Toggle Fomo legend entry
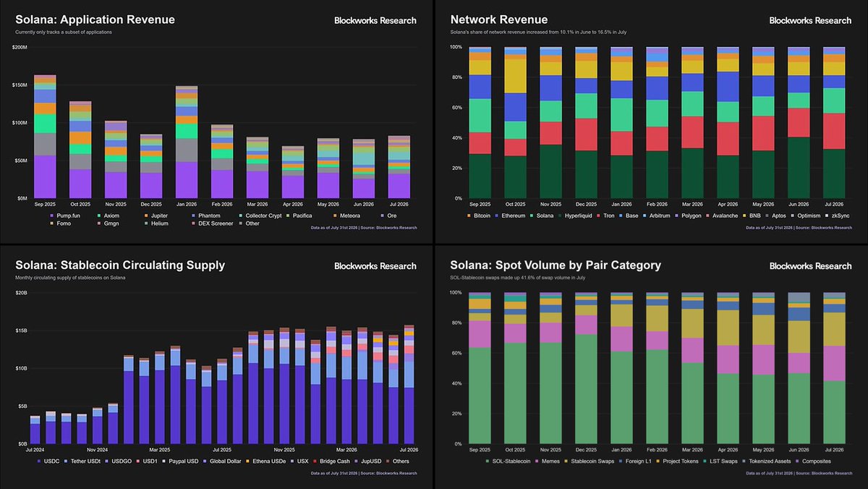The height and width of the screenshot is (489, 868). tap(60, 224)
